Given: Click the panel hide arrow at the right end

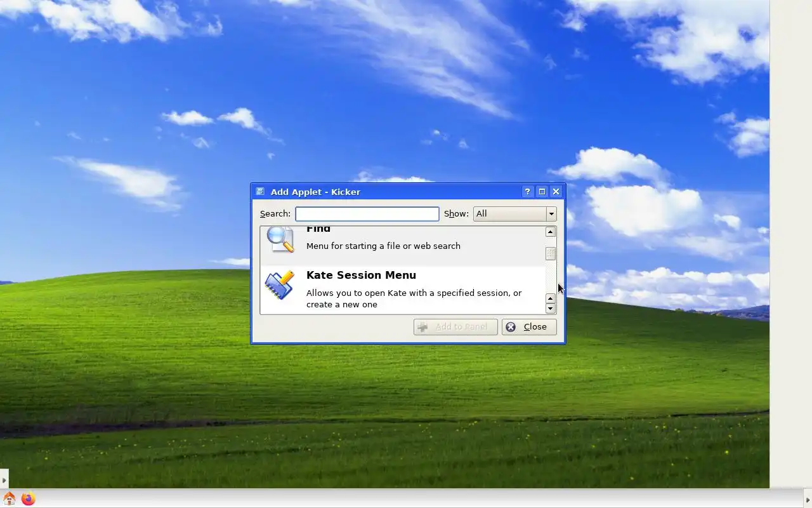Looking at the screenshot, I should tap(808, 499).
